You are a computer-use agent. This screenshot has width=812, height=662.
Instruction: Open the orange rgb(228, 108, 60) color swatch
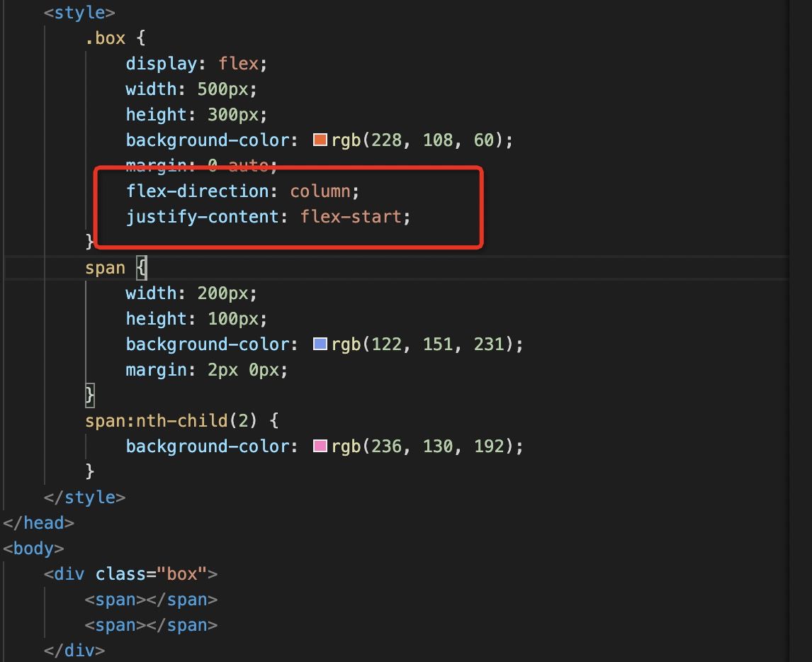pyautogui.click(x=320, y=140)
